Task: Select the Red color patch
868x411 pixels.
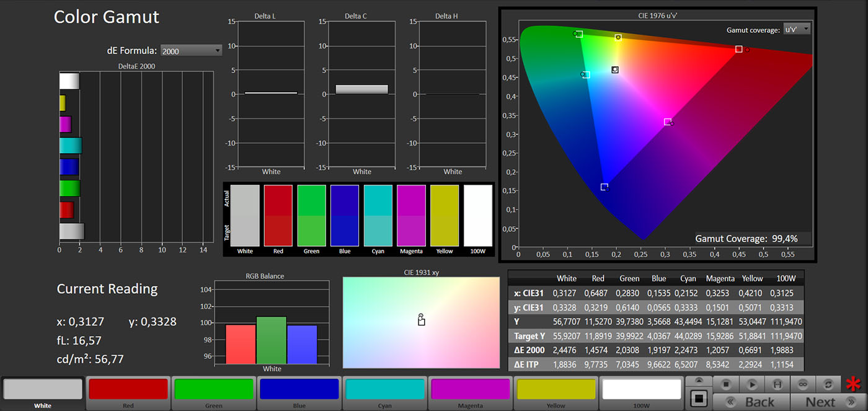Action: pyautogui.click(x=128, y=389)
